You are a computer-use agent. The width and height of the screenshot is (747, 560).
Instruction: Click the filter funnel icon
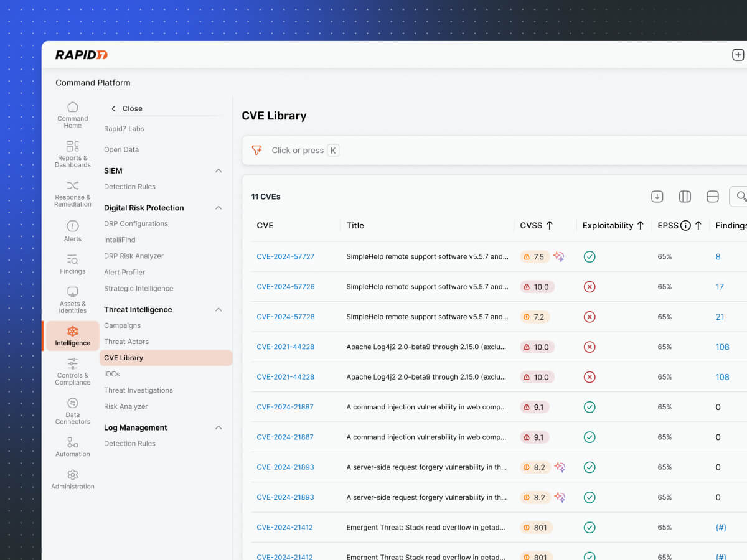[256, 151]
